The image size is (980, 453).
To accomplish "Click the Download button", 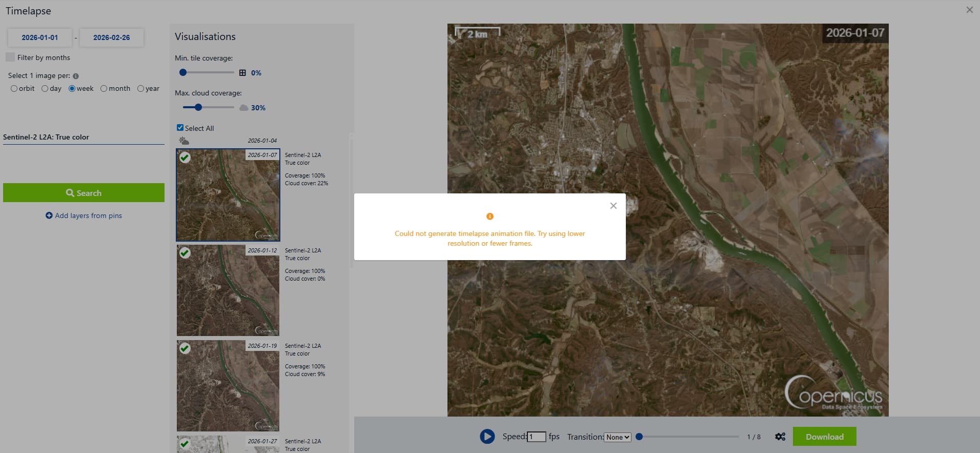I will (824, 437).
